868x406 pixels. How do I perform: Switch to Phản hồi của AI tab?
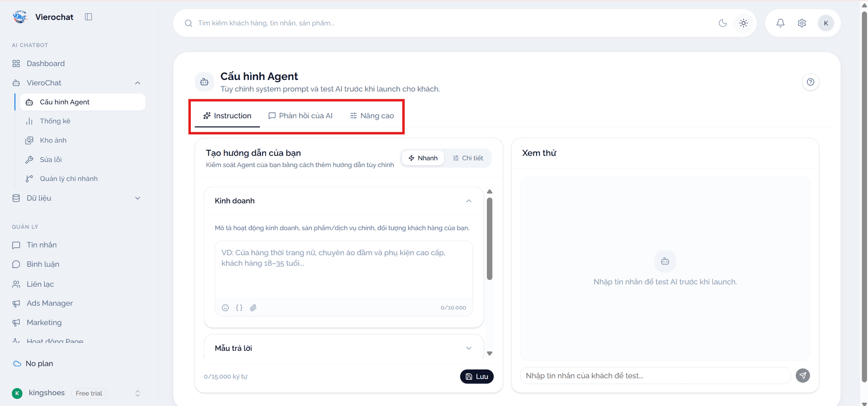coord(300,116)
